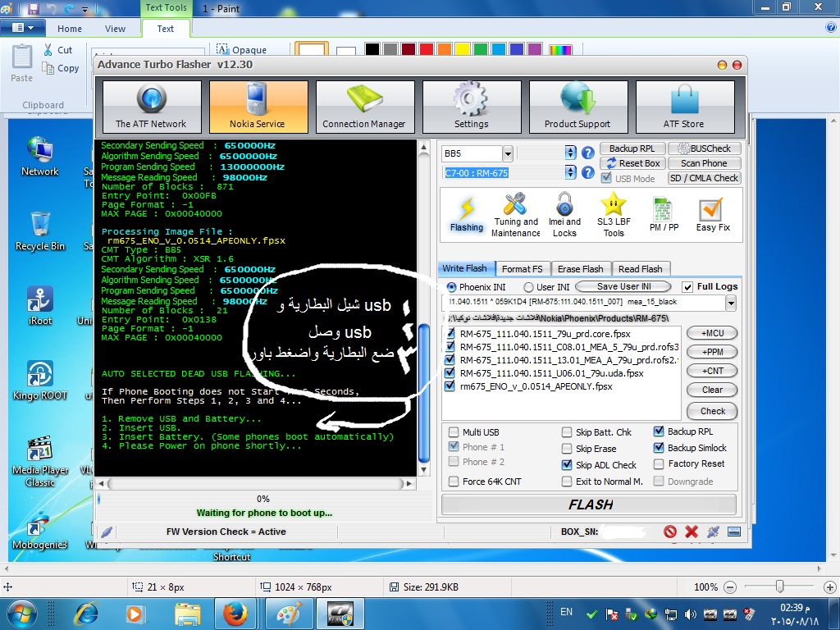Launch Kingo ROOT from the desktop
This screenshot has width=840, height=630.
(40, 380)
